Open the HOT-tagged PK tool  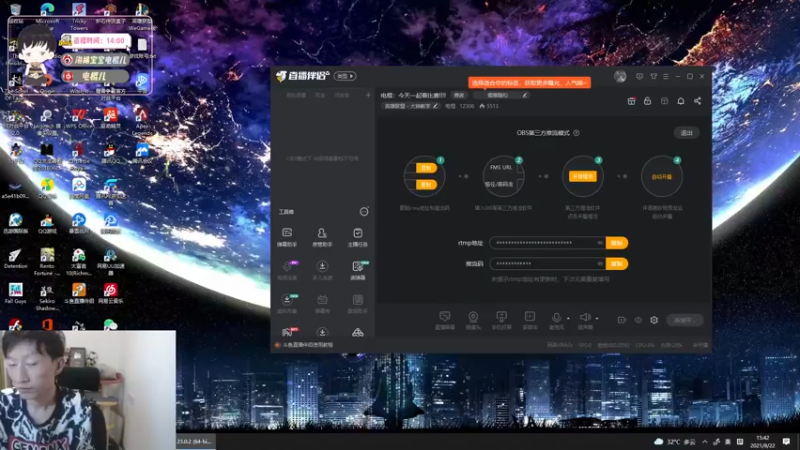287,332
